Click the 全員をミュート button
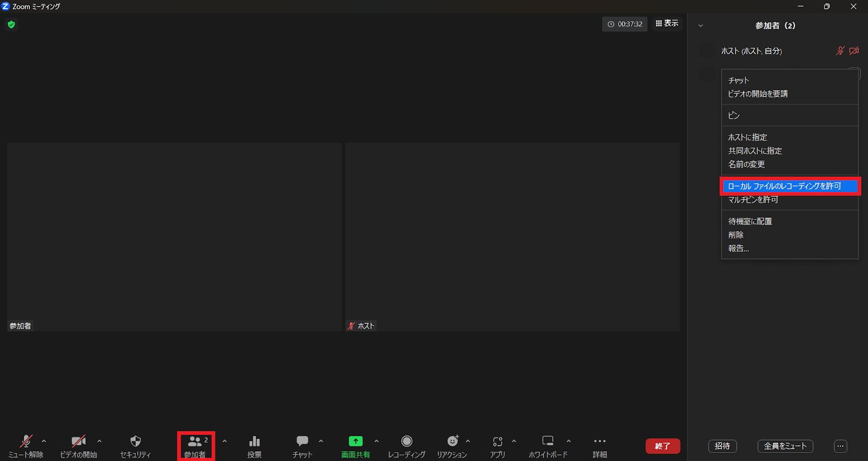868x461 pixels. pos(785,446)
